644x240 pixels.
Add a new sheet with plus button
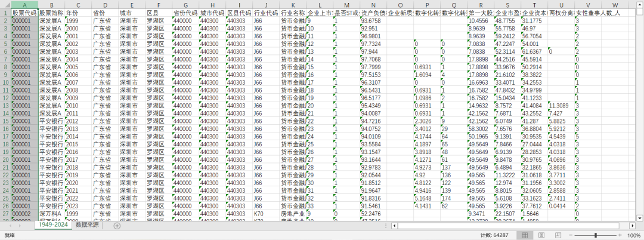point(117,226)
